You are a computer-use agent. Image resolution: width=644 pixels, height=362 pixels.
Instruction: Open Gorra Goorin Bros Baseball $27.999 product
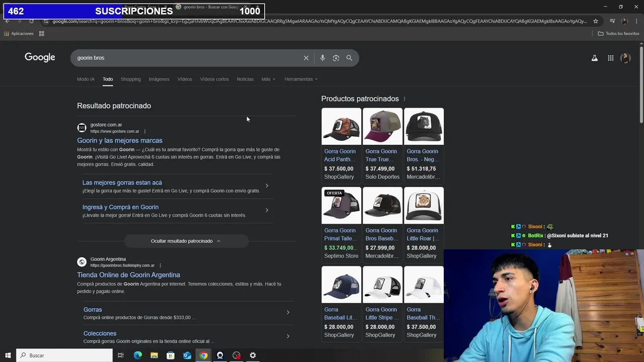(382, 206)
